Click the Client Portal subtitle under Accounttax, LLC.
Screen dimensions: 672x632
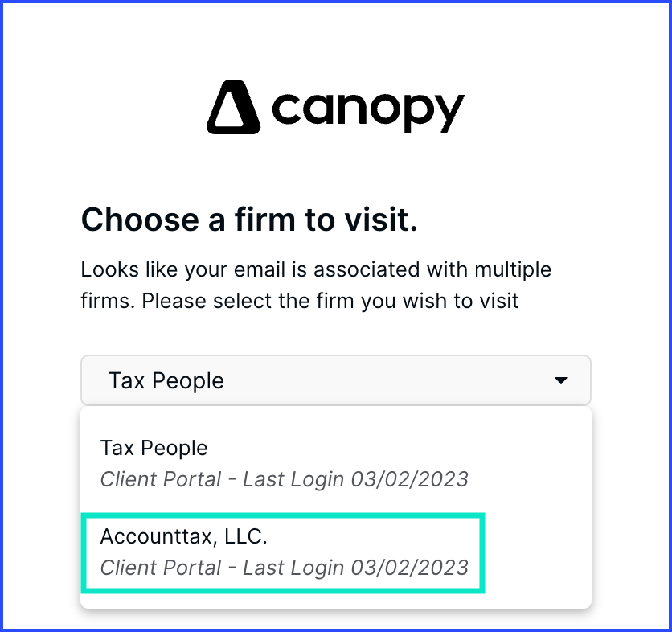tap(160, 568)
